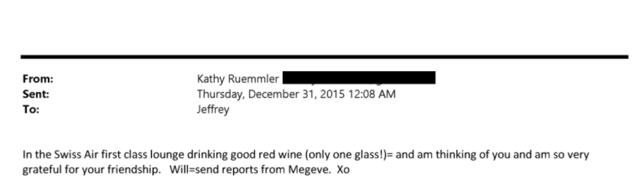Screen dimensions: 644x190
Task: Click the closing "Xo" sign-off
Action: [343, 170]
